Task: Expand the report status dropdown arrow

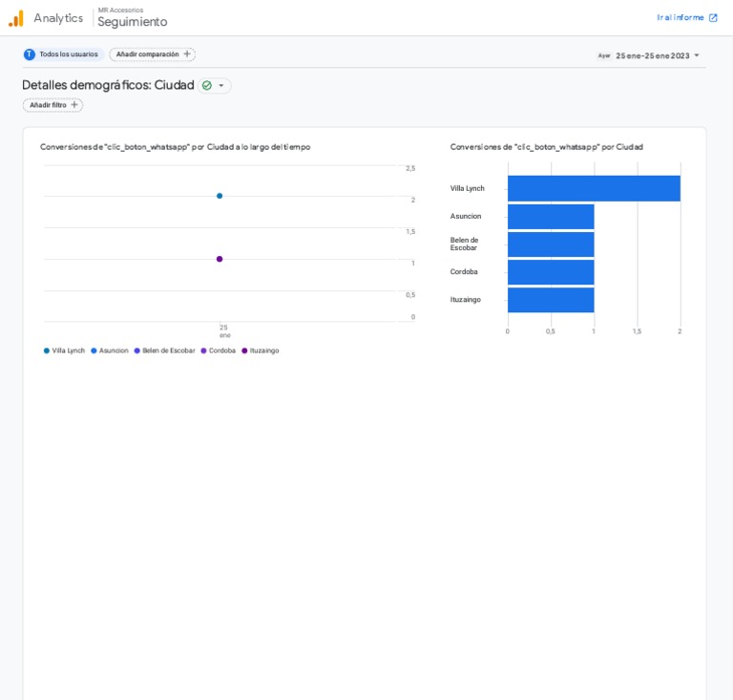Action: coord(221,86)
